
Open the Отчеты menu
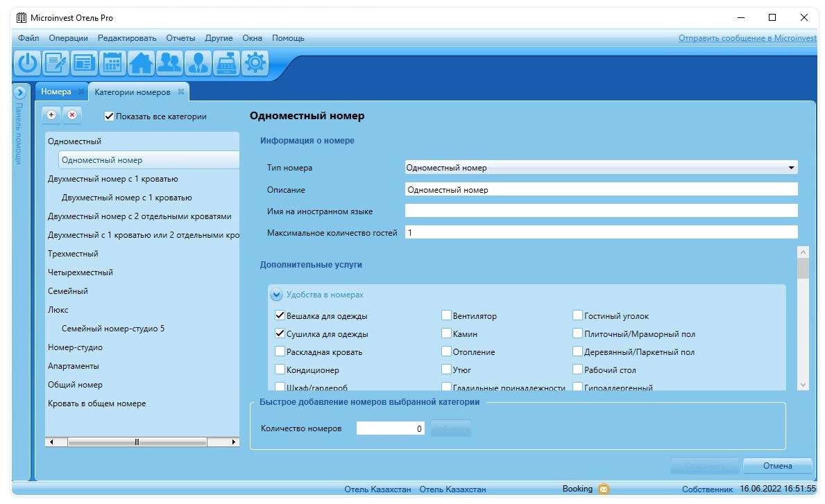click(x=180, y=38)
